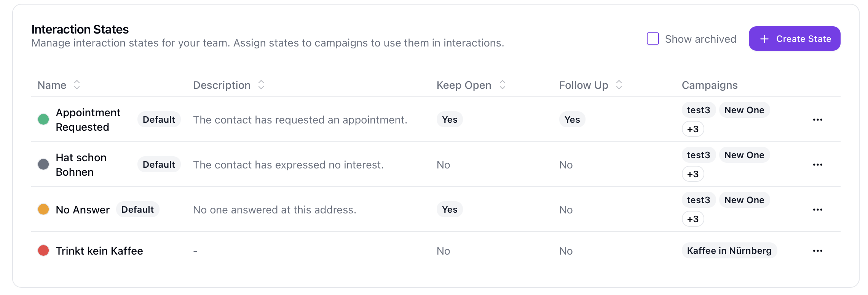Open the Appointment Requested row actions menu
The height and width of the screenshot is (295, 868).
tap(817, 120)
